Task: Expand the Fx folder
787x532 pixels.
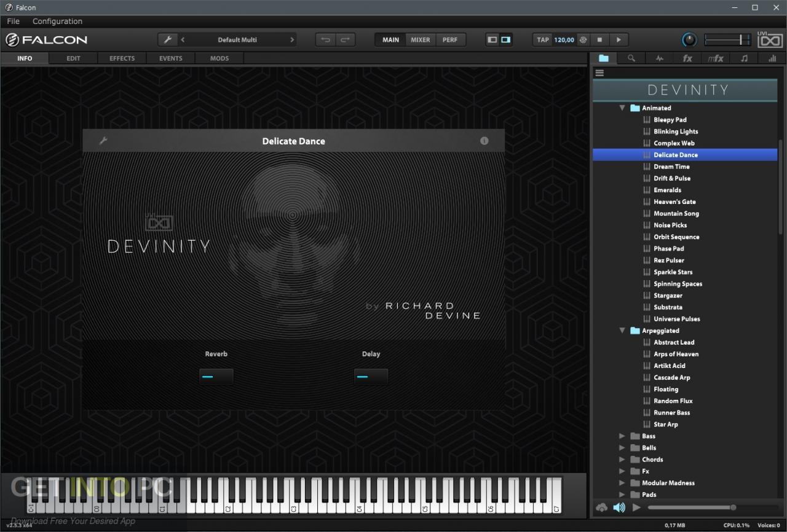Action: click(622, 471)
